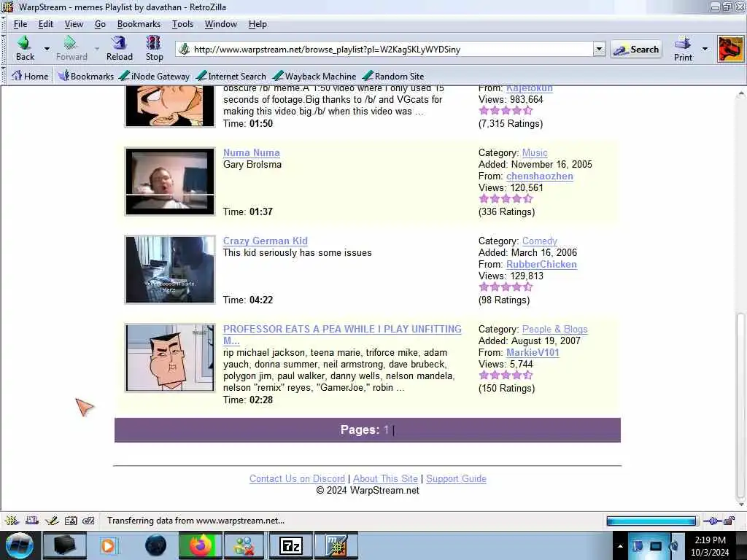Image resolution: width=747 pixels, height=560 pixels.
Task: Click the Crazy German Kid star rating
Action: pos(506,287)
